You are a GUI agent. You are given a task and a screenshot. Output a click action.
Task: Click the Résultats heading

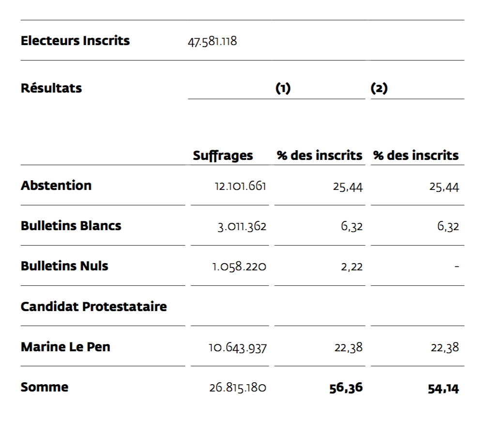click(51, 89)
